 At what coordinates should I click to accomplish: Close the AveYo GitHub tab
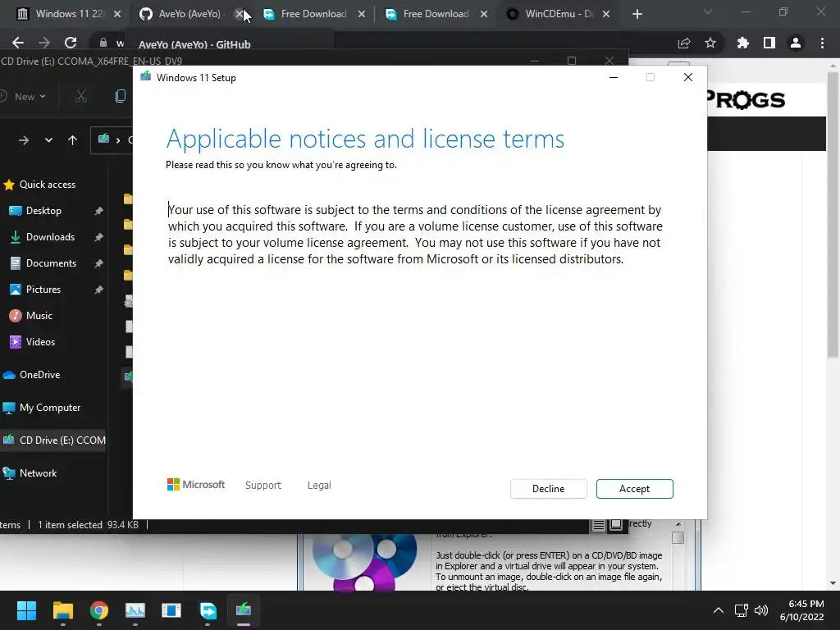point(239,14)
